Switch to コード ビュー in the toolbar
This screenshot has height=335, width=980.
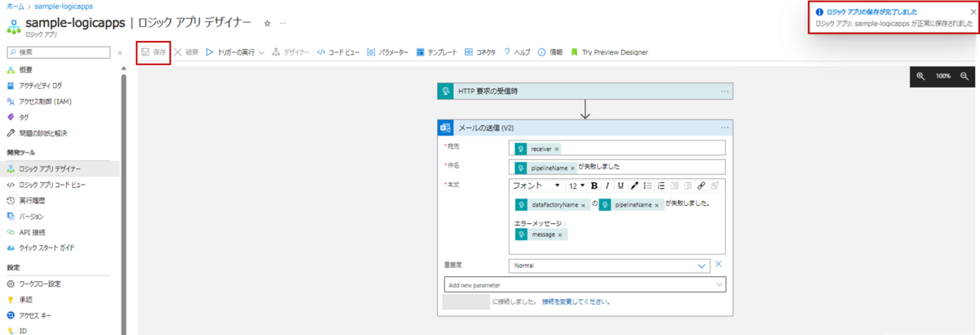coord(338,52)
